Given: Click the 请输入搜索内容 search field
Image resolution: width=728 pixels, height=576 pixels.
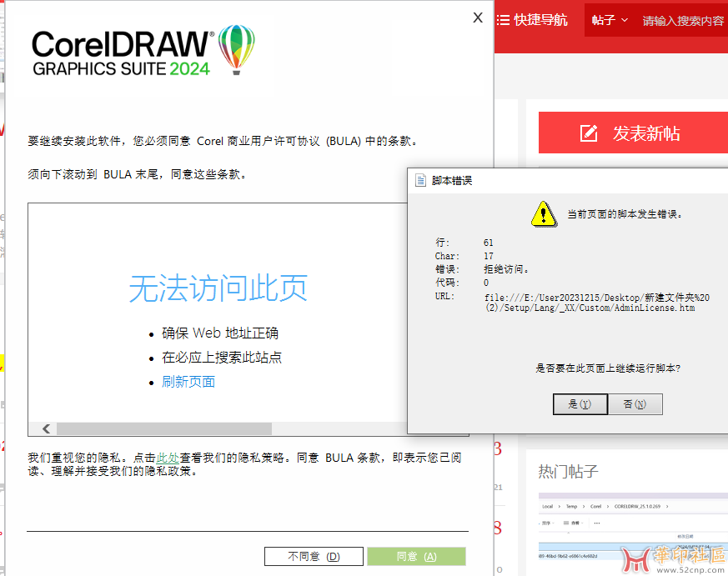Looking at the screenshot, I should [683, 20].
